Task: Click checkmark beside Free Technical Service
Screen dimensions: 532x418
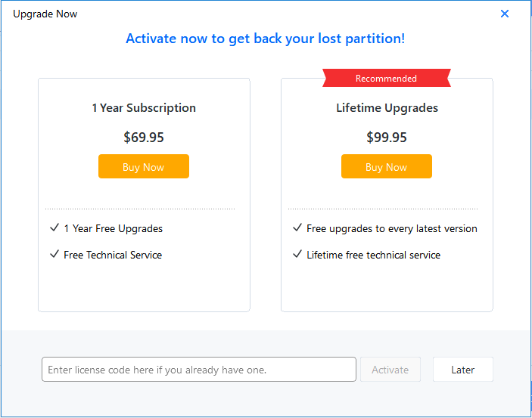Action: point(54,254)
